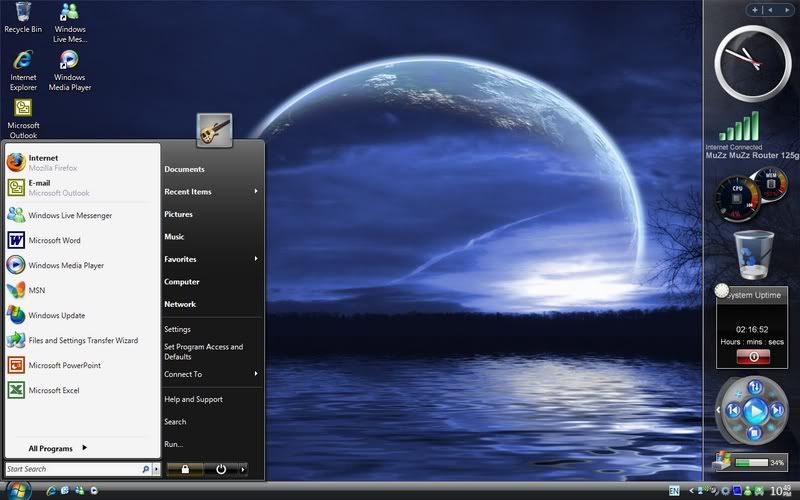Open Documents from the Start menu
800x500 pixels.
185,170
